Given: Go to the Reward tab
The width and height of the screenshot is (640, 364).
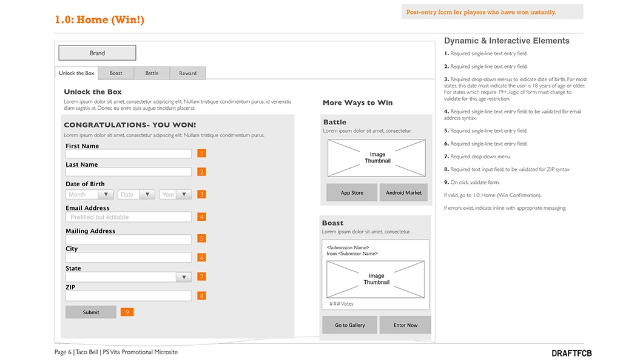Looking at the screenshot, I should coord(188,73).
